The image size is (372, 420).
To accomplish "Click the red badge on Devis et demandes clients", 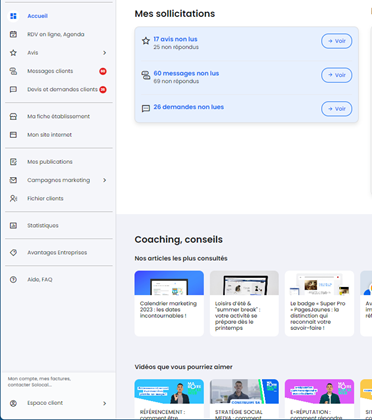I will point(103,89).
